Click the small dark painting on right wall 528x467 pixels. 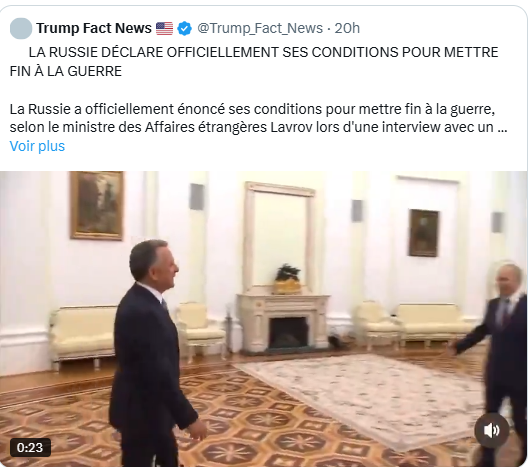(x=424, y=233)
